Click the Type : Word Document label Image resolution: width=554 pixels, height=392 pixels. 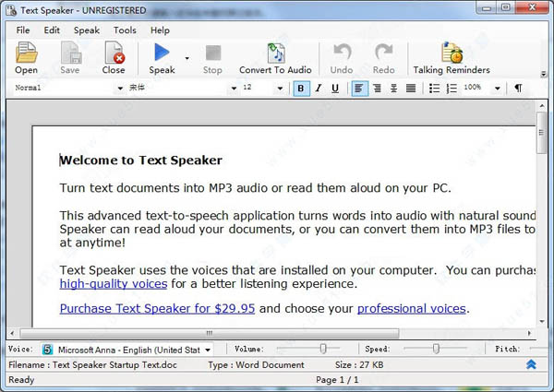(x=256, y=365)
